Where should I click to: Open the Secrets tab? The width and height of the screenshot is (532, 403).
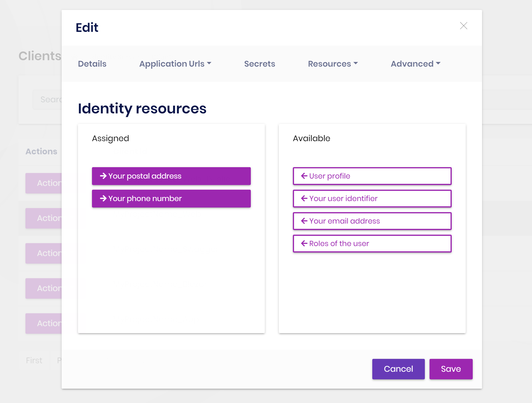tap(260, 64)
